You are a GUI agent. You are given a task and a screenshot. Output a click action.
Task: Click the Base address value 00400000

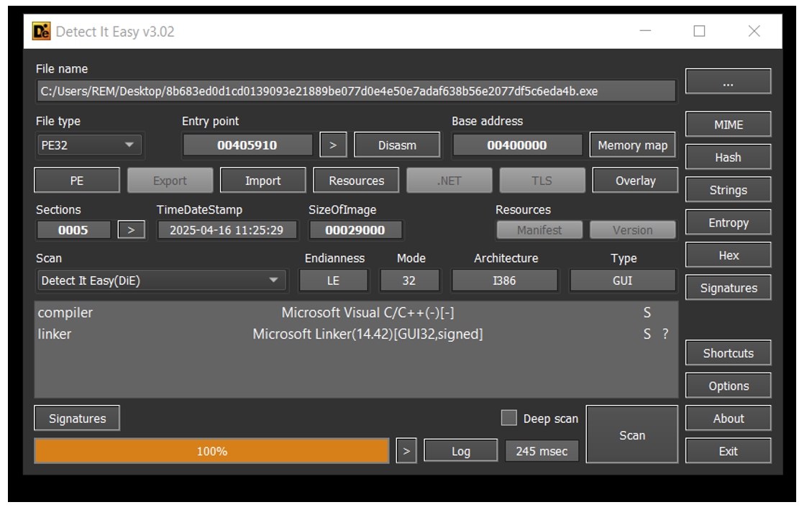[517, 145]
